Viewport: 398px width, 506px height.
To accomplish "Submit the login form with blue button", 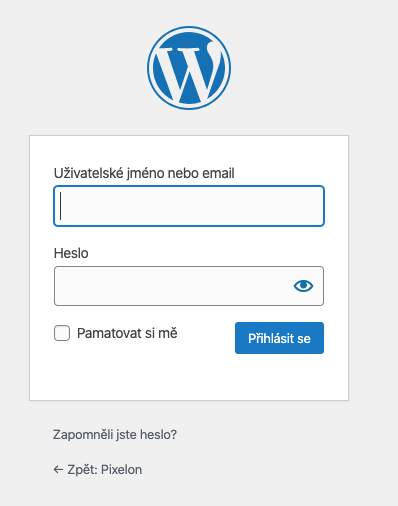I will 279,338.
